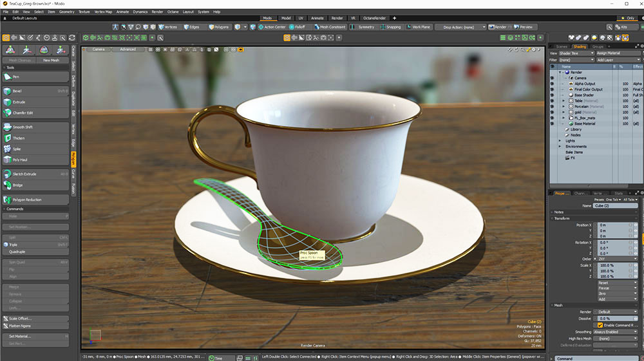The height and width of the screenshot is (361, 644).
Task: Expand the Table material item
Action: pos(563,101)
